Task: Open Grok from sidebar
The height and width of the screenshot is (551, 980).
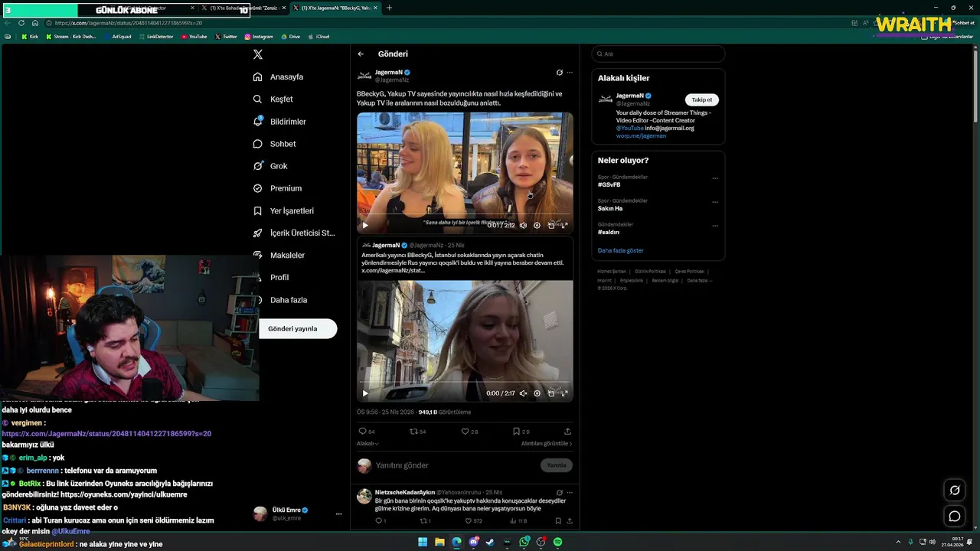Action: tap(270, 166)
